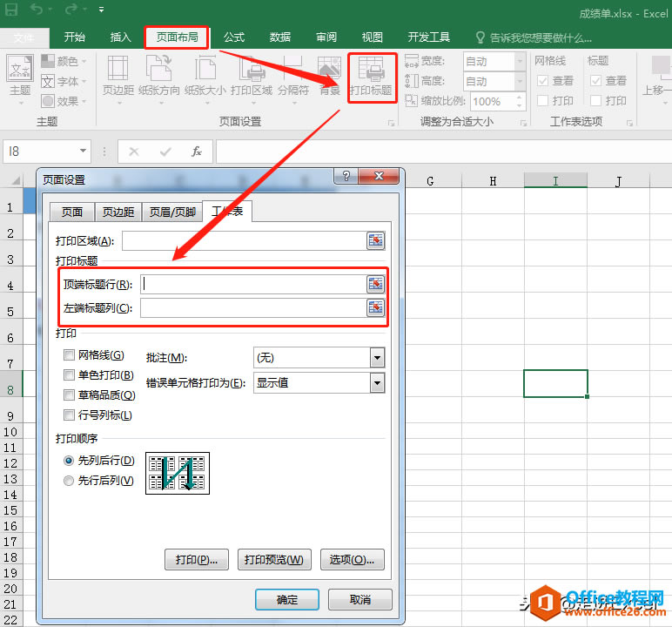Viewport: 672px width, 627px height.
Task: Expand the Name Box dropdown
Action: tap(83, 151)
